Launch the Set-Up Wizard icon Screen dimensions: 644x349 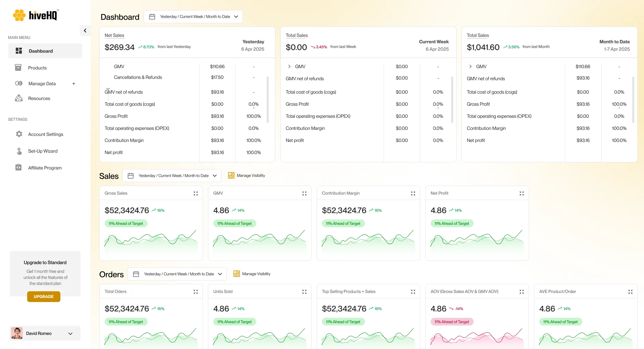tap(19, 151)
